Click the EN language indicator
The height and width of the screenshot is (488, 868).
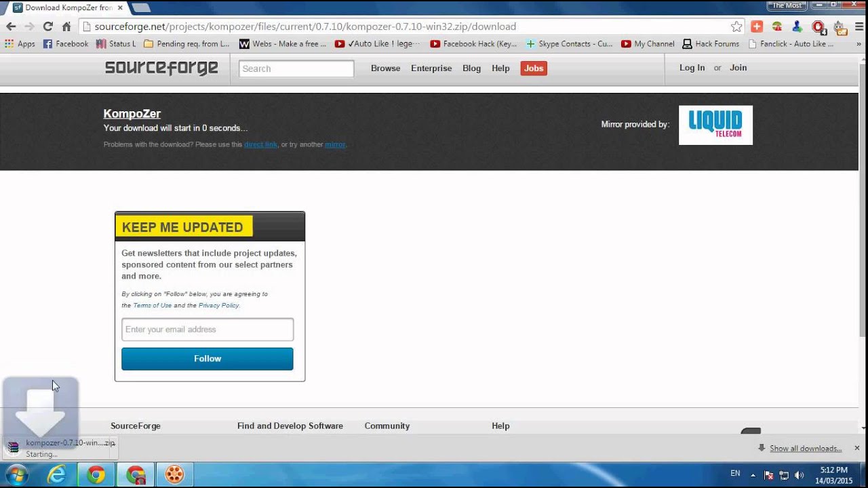pos(735,473)
